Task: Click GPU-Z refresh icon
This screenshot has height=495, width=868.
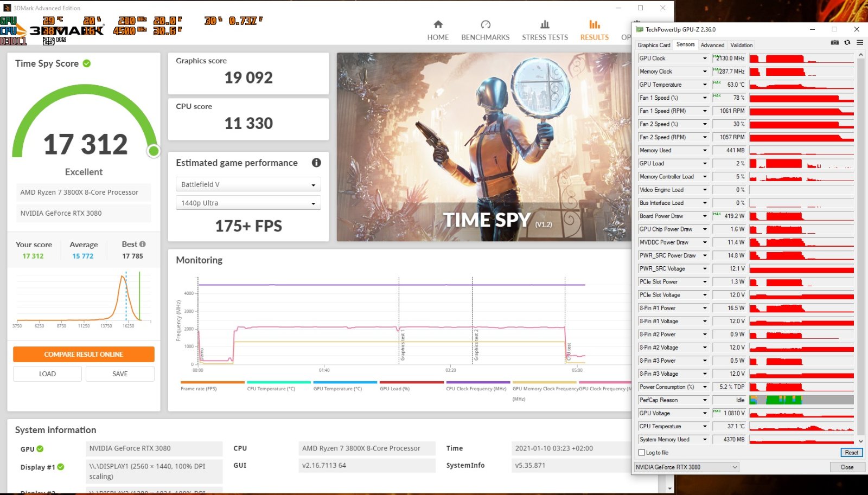Action: tap(847, 42)
